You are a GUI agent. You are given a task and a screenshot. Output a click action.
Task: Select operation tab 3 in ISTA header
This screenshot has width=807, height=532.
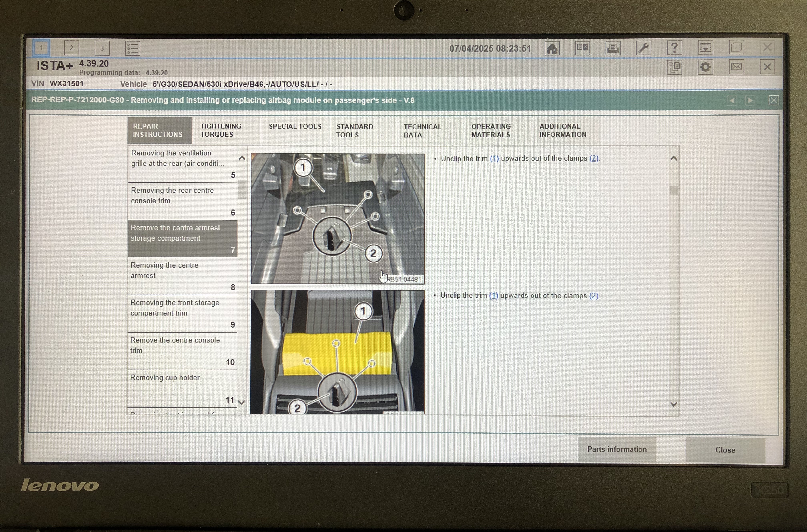coord(102,48)
